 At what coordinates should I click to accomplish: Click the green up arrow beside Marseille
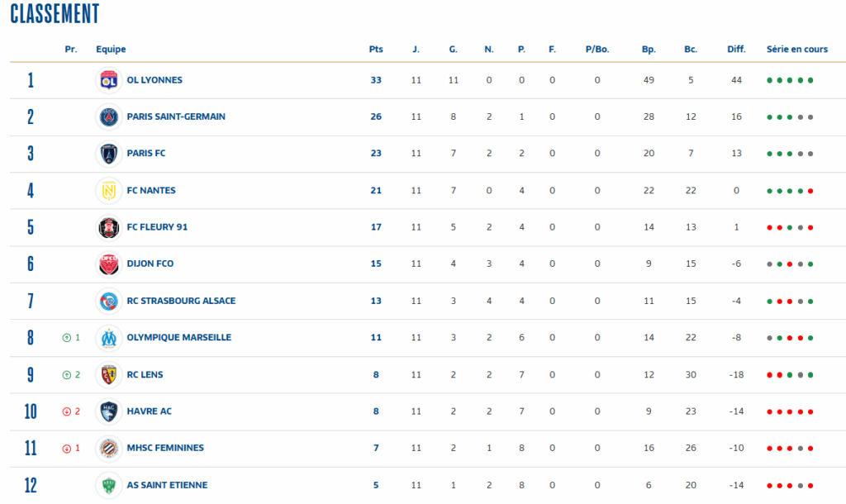(x=66, y=338)
